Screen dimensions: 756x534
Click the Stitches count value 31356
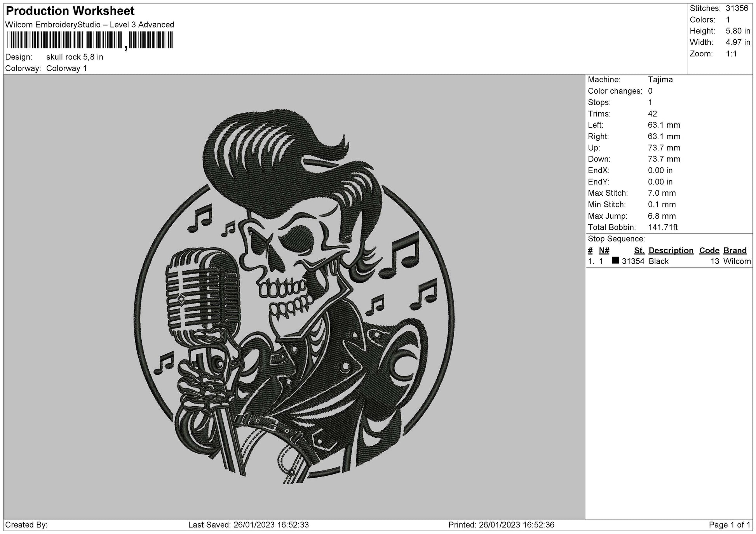737,9
